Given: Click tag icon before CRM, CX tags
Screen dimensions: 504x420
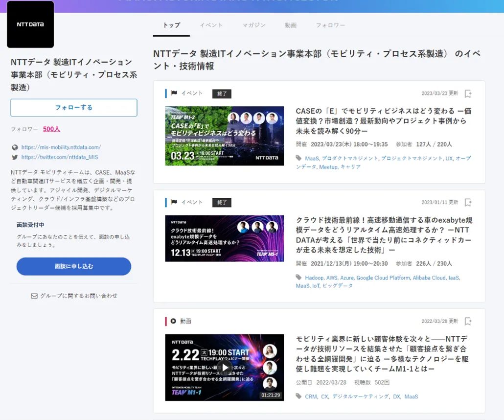Looking at the screenshot, I should pos(298,396).
